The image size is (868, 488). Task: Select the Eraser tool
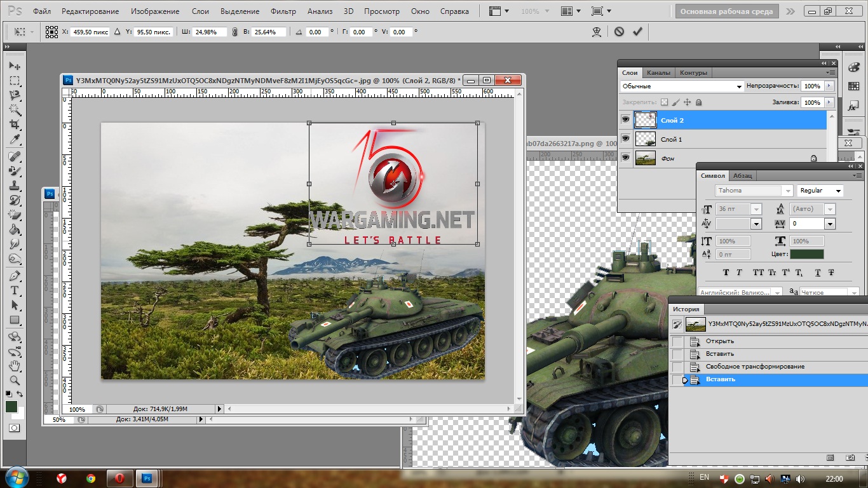coord(15,215)
